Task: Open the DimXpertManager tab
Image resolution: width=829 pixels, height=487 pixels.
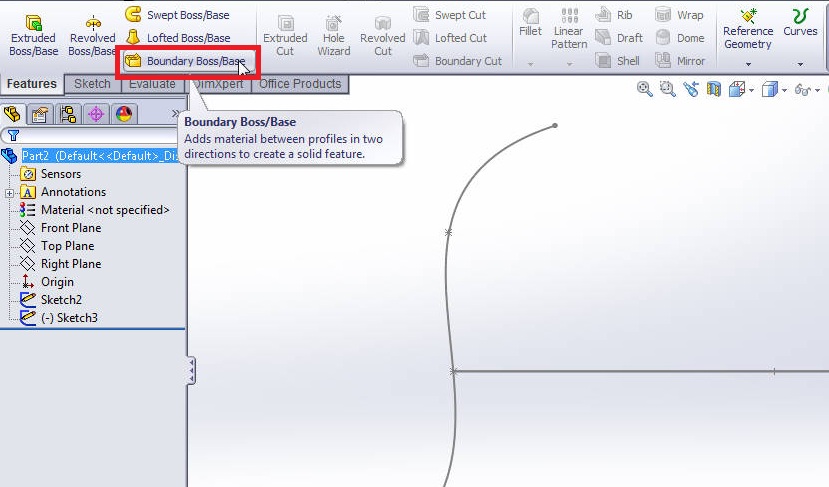Action: click(96, 114)
